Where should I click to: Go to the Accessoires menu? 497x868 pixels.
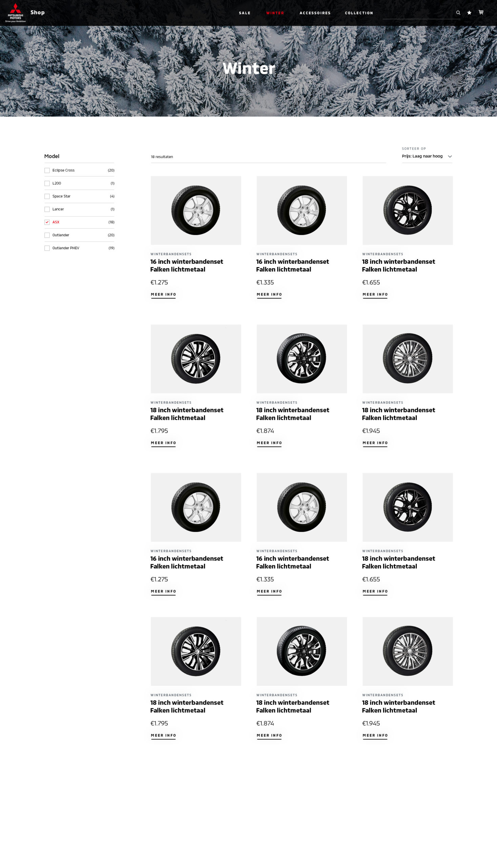point(315,13)
